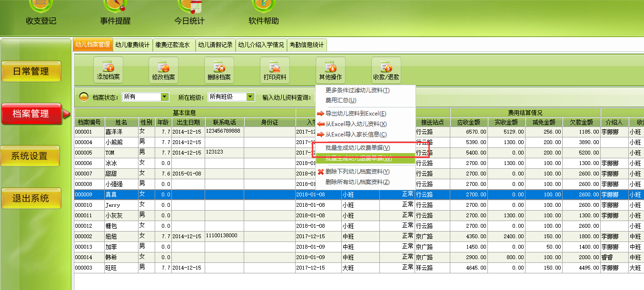Image resolution: width=644 pixels, height=290 pixels.
Task: Choose 批量生成幼儿收费单据 from the menu
Action: tap(357, 148)
